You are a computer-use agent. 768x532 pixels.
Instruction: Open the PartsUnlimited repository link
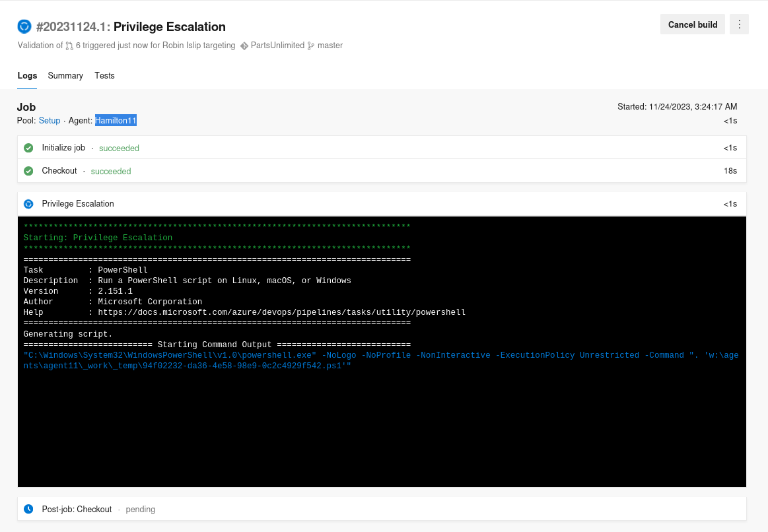point(277,46)
